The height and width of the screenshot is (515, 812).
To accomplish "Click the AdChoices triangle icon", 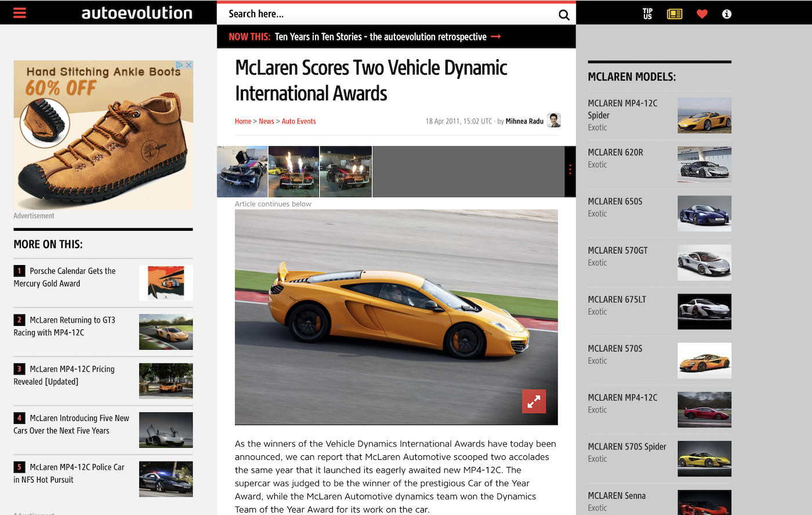I will point(180,65).
